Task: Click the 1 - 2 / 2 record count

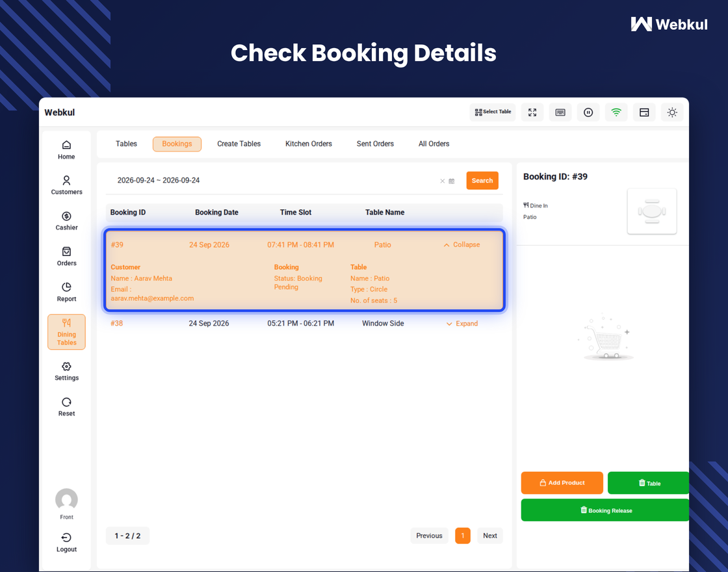Action: (127, 536)
